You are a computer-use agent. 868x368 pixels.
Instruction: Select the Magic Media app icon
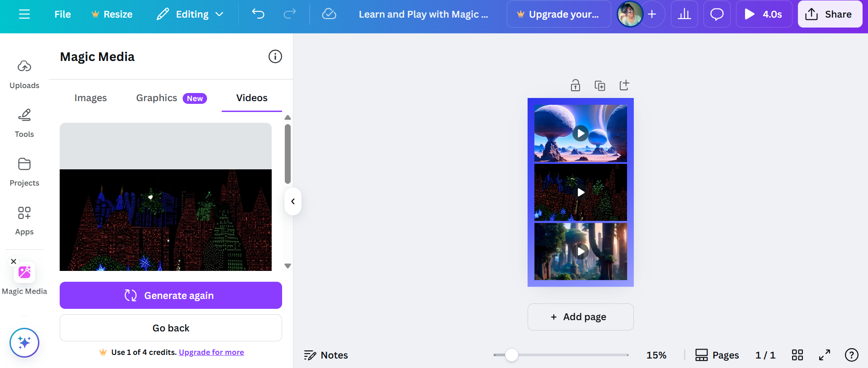click(x=24, y=272)
